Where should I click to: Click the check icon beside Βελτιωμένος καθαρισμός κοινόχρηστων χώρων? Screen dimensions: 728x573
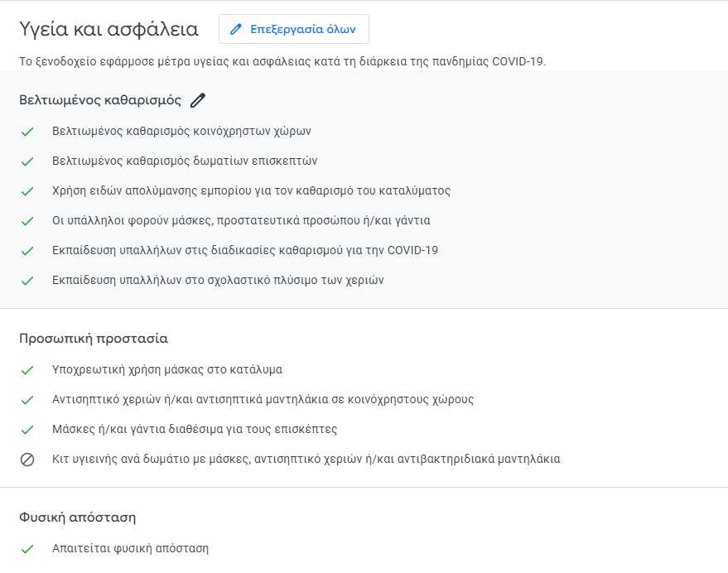(27, 131)
